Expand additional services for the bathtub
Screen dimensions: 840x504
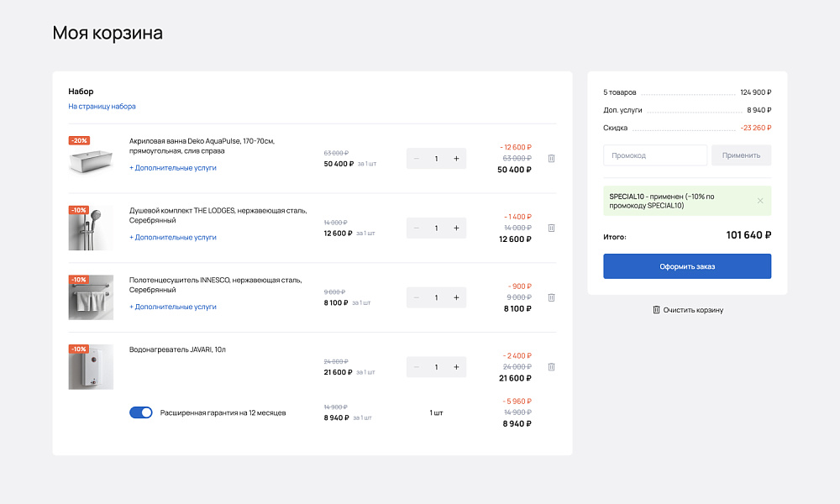[172, 168]
